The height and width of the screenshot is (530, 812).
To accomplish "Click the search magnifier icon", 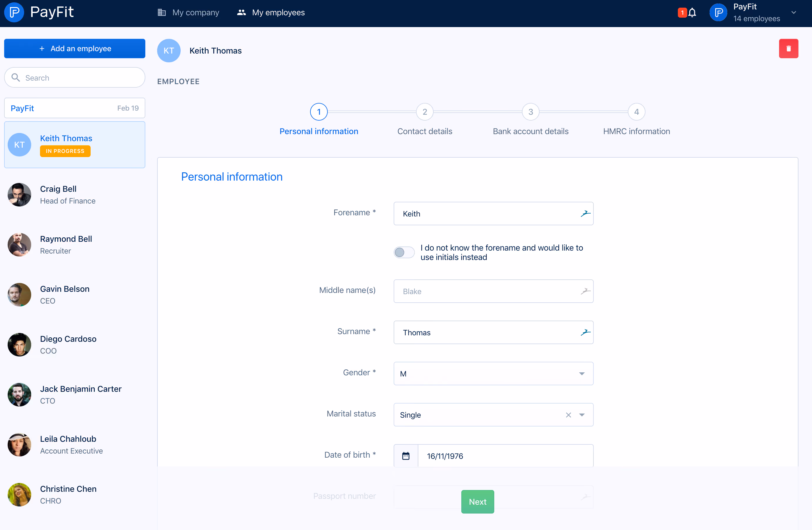I will tap(16, 77).
